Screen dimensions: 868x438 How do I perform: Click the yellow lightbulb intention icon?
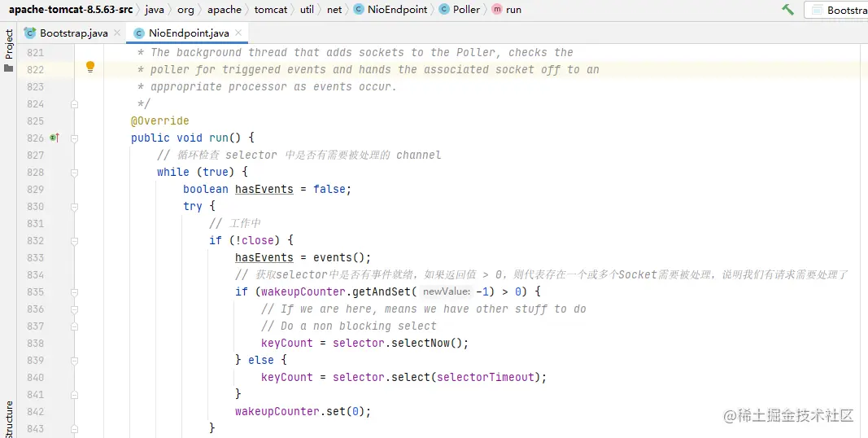[x=90, y=67]
